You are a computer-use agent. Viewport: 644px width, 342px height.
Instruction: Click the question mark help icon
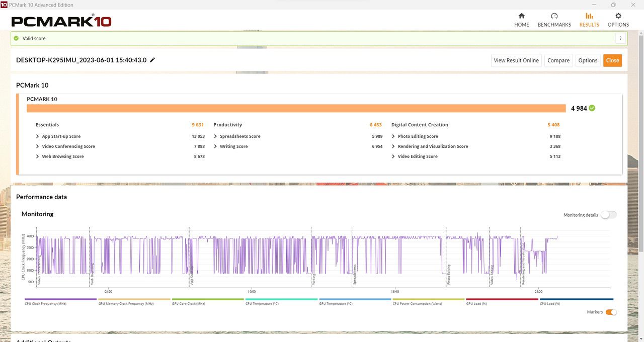coord(620,38)
